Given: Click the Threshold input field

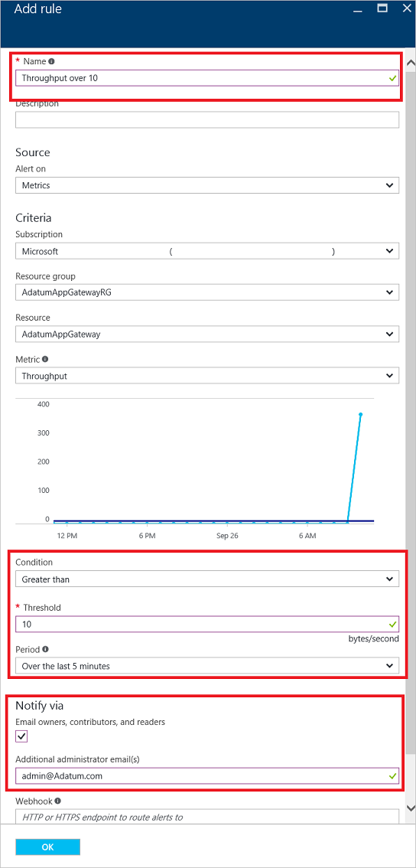Looking at the screenshot, I should pos(207,625).
